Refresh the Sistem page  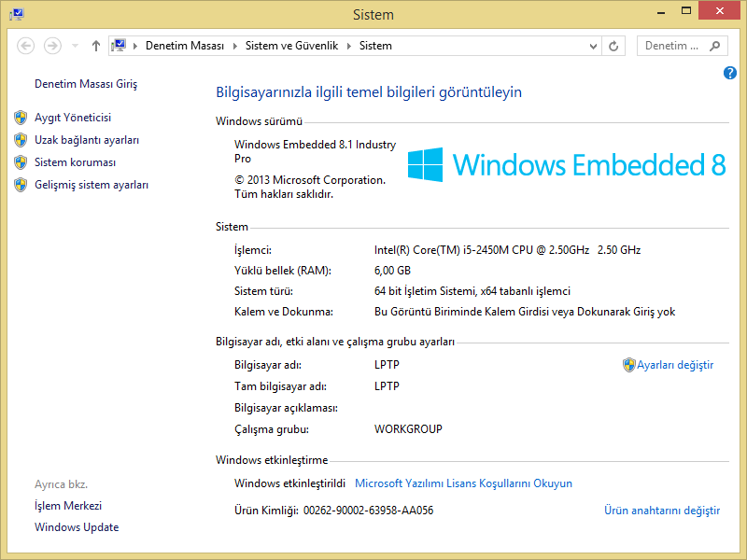(x=613, y=46)
